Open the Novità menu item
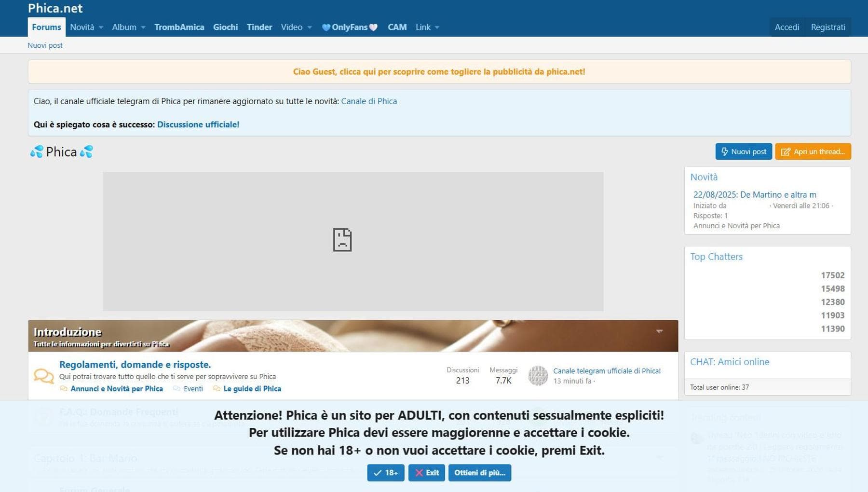Viewport: 868px width, 492px height. click(82, 27)
